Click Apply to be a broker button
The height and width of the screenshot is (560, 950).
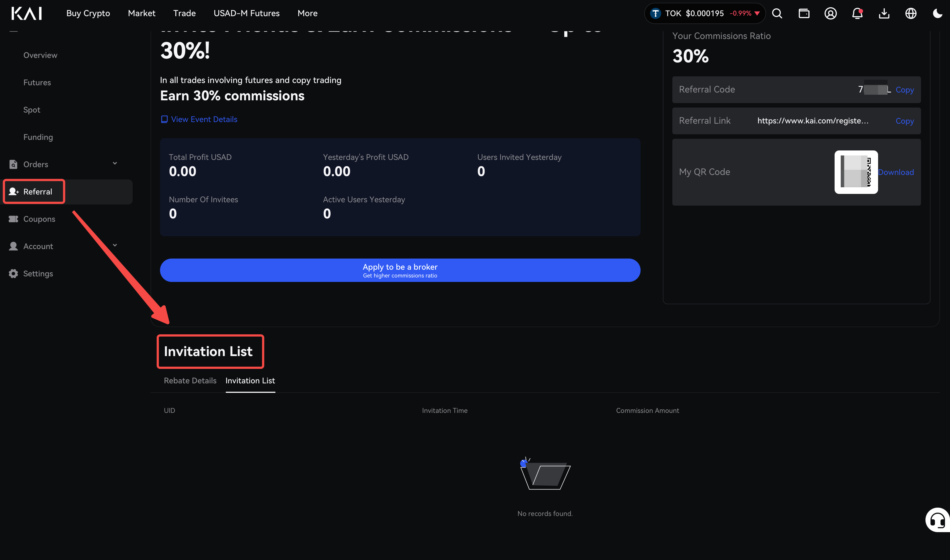(x=400, y=270)
